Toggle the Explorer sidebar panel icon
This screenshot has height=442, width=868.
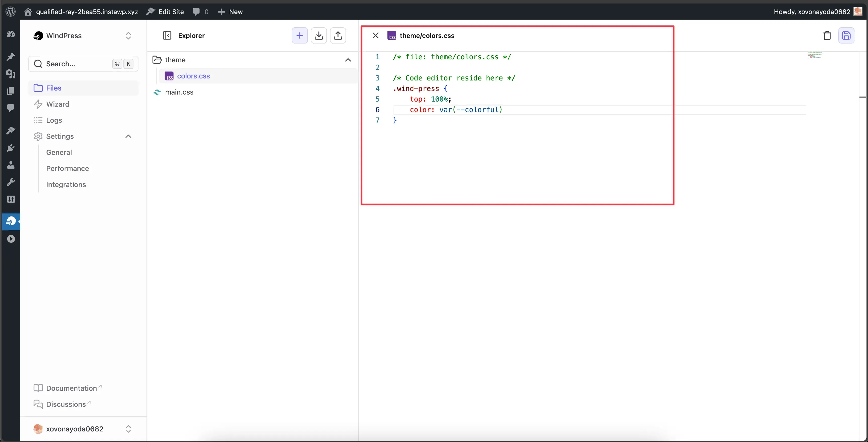point(167,35)
